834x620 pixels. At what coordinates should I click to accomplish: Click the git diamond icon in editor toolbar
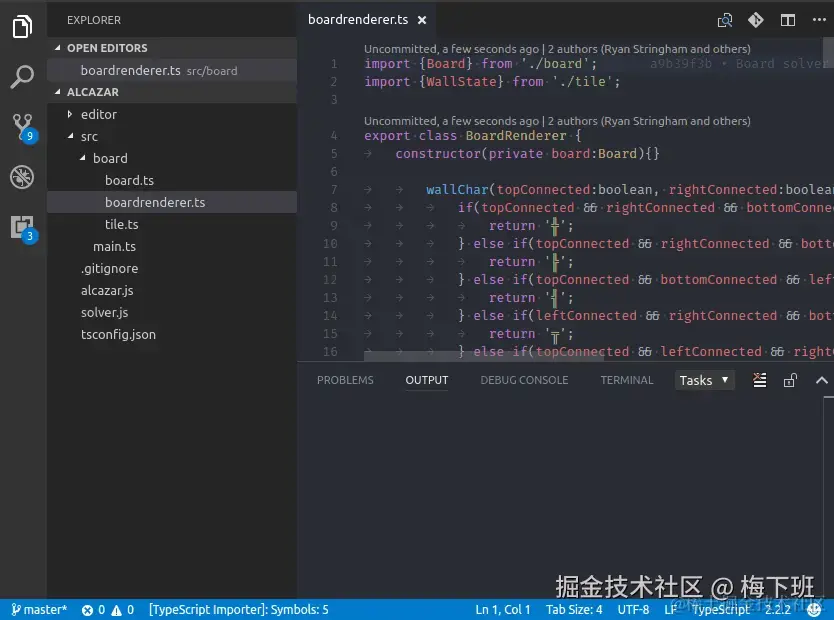pos(756,20)
